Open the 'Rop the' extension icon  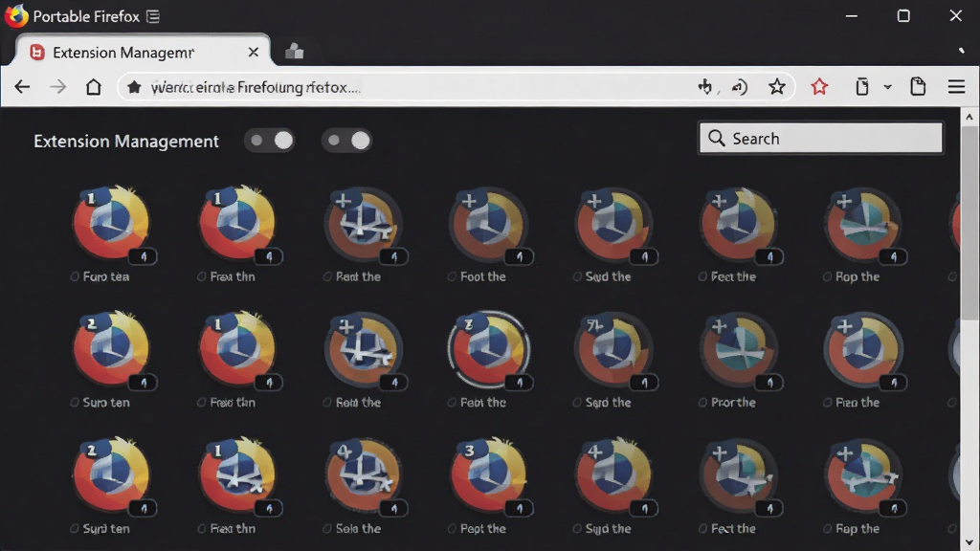(x=863, y=224)
